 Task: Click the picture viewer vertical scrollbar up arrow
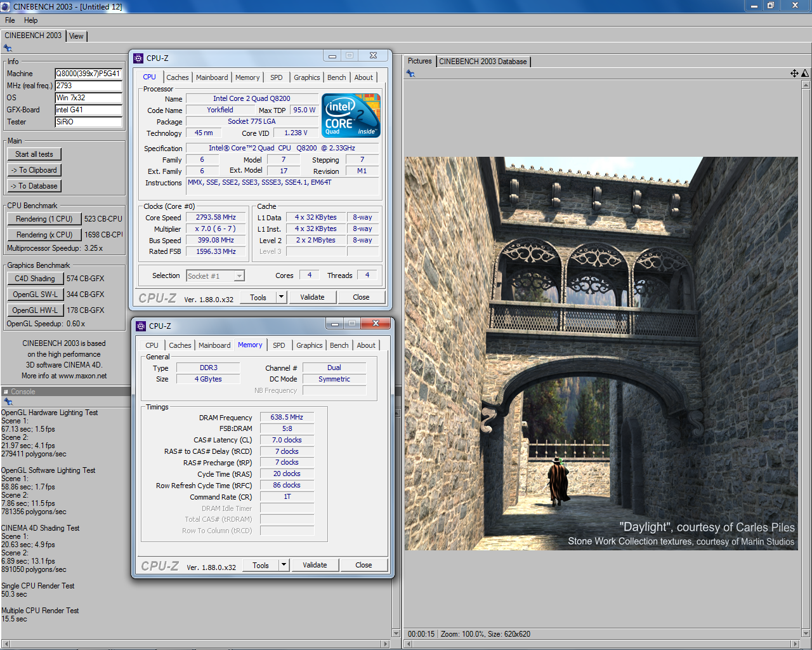tap(806, 84)
